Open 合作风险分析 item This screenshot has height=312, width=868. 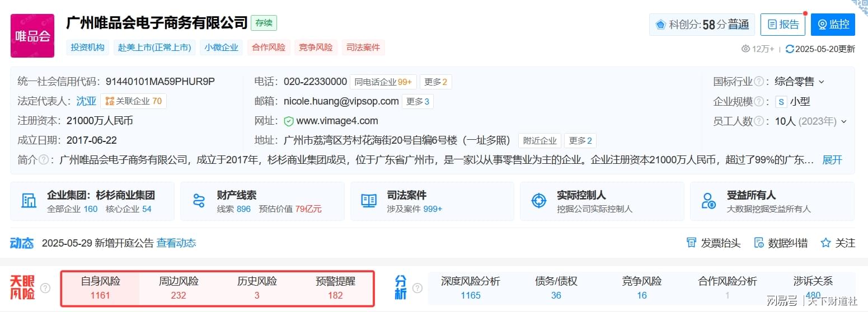tap(728, 288)
